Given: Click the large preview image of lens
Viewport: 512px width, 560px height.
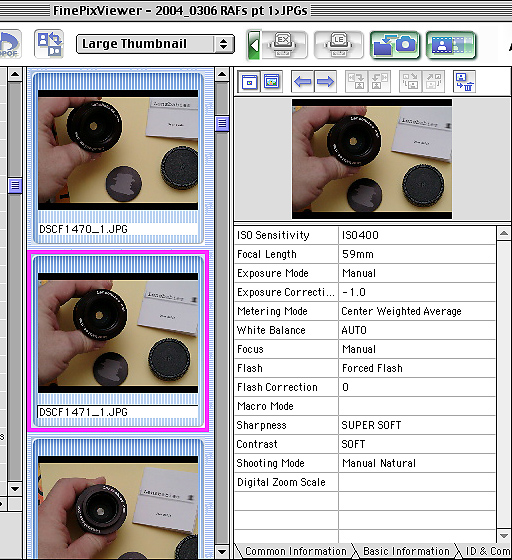Looking at the screenshot, I should pyautogui.click(x=372, y=159).
